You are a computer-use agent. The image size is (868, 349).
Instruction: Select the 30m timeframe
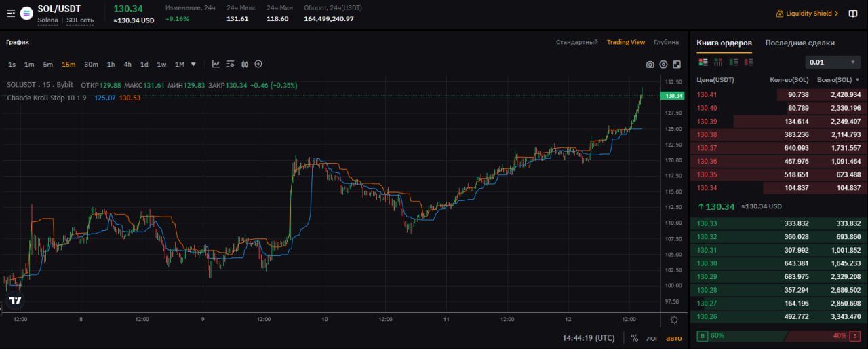coord(91,65)
